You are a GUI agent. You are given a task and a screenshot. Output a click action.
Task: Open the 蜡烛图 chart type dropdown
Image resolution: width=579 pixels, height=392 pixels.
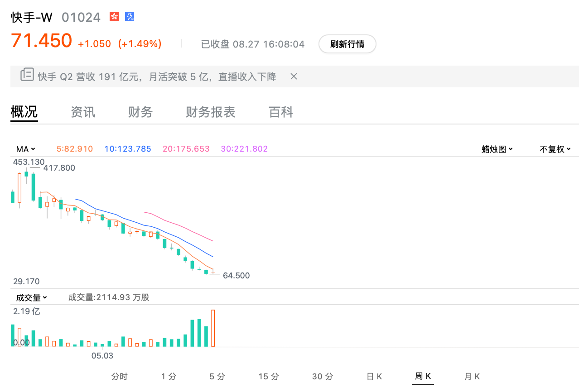tap(497, 149)
